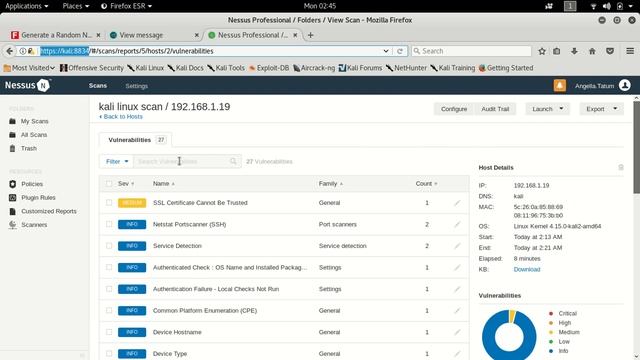
Task: Click the vulnerabilities donut chart
Action: point(509,336)
